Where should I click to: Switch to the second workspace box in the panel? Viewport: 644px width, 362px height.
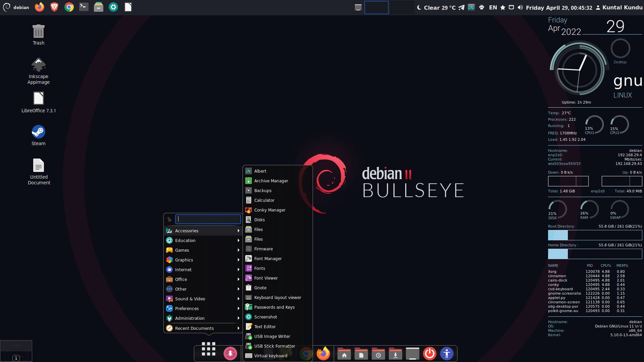(x=402, y=7)
